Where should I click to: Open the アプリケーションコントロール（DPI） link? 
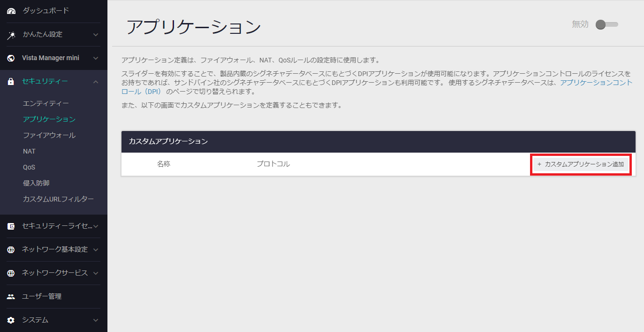[596, 83]
